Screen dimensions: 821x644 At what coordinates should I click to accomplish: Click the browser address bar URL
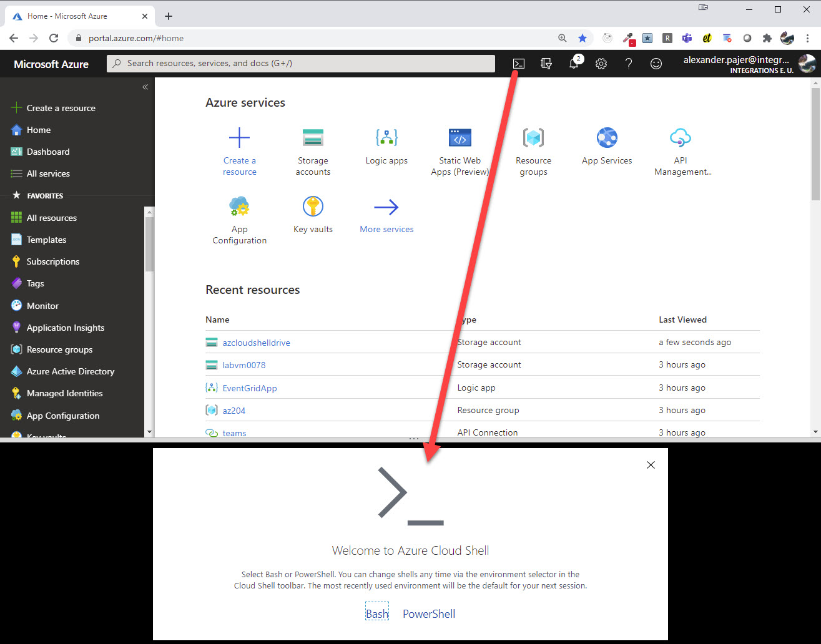point(136,38)
